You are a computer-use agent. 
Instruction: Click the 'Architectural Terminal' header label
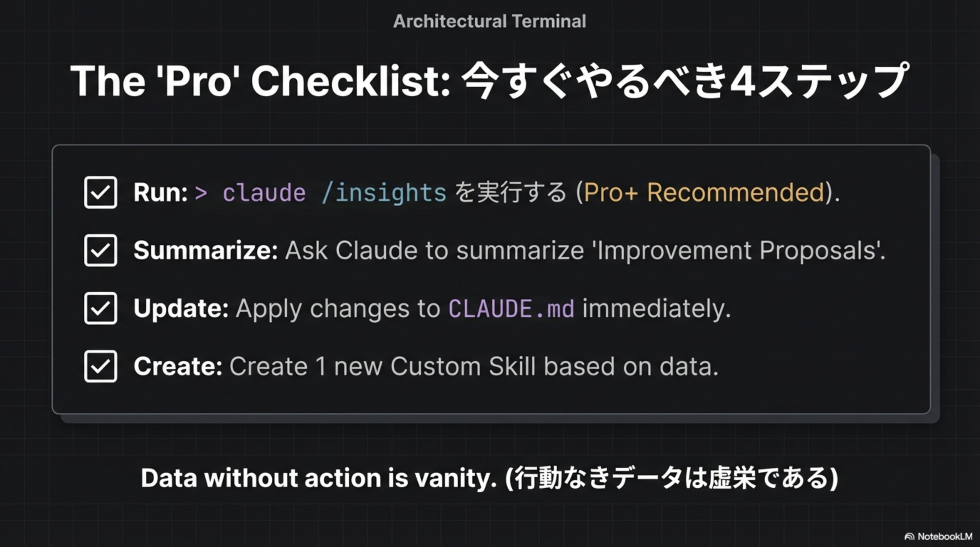click(x=490, y=21)
